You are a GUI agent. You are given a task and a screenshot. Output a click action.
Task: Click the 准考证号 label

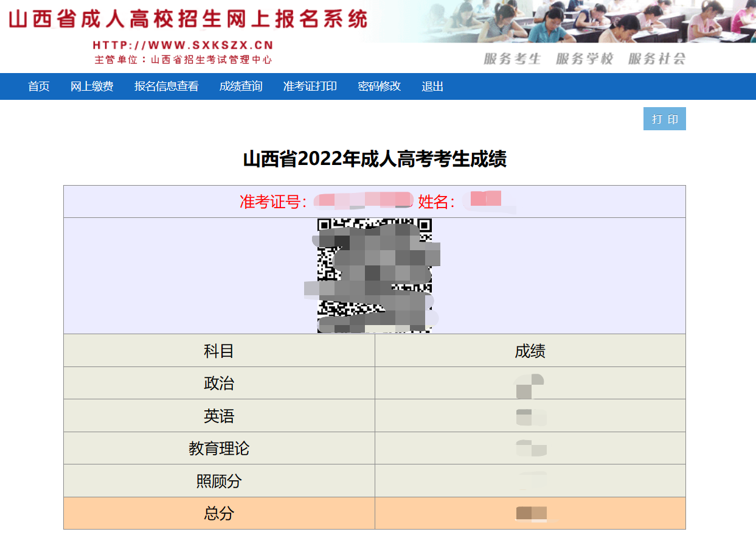click(273, 202)
